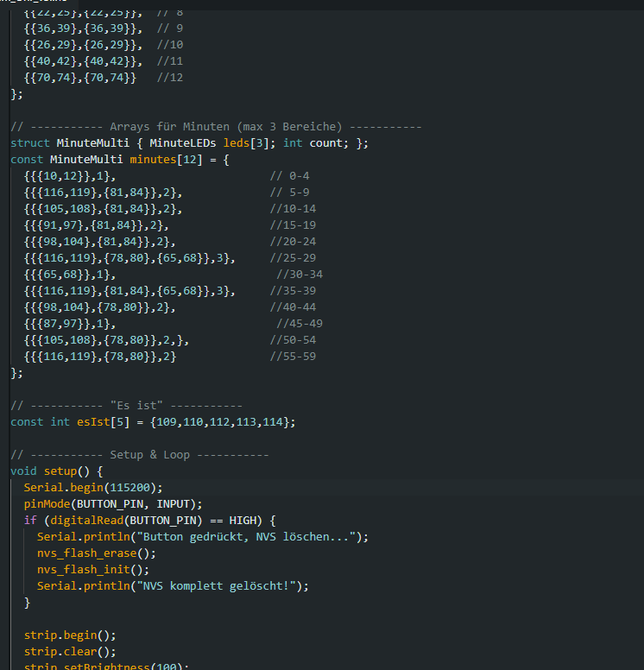Click the '//45-49' minutes comment
Image resolution: width=644 pixels, height=670 pixels.
click(299, 323)
